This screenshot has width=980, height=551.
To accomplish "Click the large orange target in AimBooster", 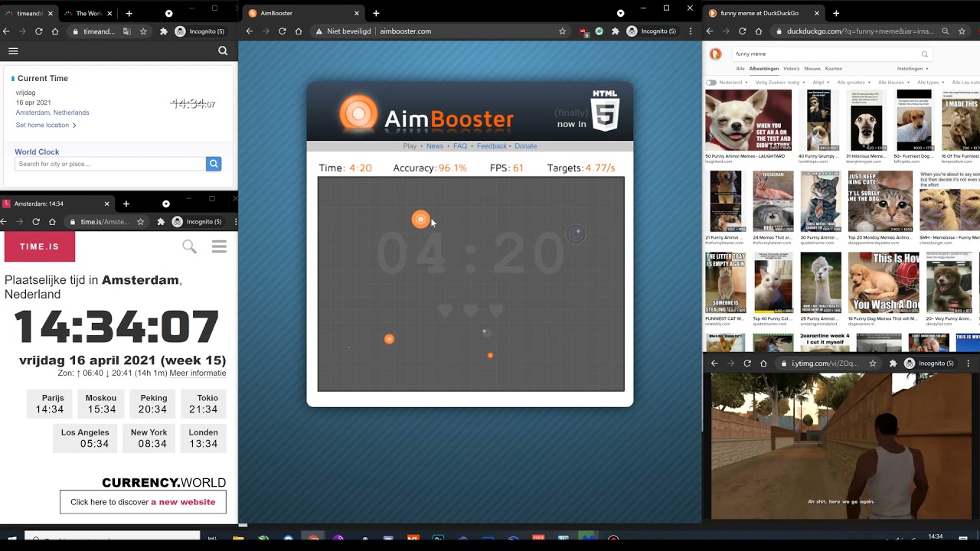I will 420,220.
